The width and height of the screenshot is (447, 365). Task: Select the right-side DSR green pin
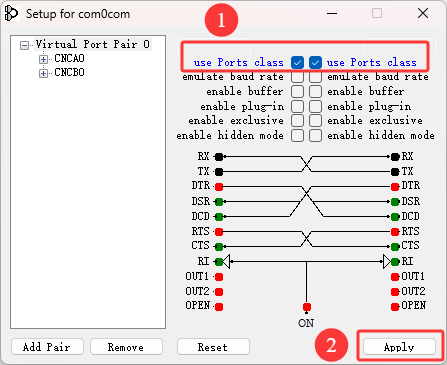tap(395, 202)
